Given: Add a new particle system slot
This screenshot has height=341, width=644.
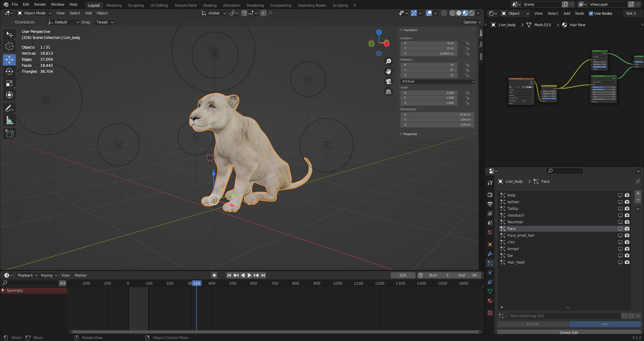Looking at the screenshot, I should (638, 193).
